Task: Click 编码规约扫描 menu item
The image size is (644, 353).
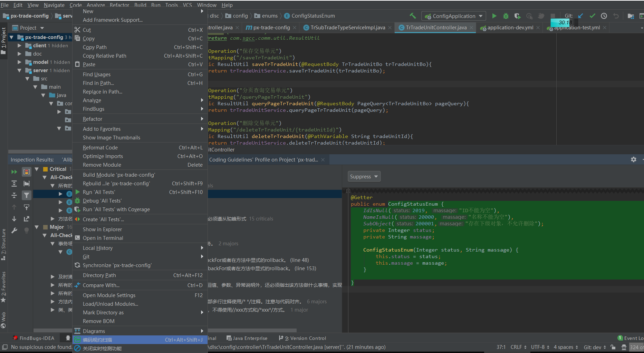Action: pyautogui.click(x=140, y=340)
